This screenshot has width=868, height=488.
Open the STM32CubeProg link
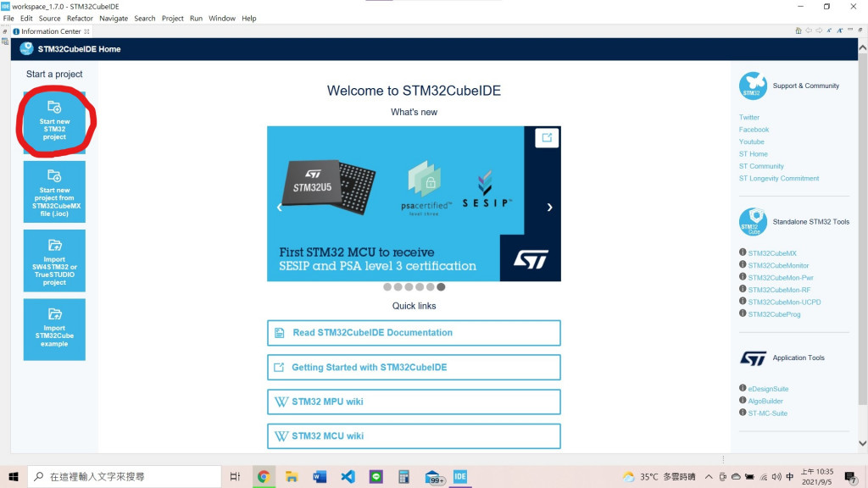(x=774, y=314)
